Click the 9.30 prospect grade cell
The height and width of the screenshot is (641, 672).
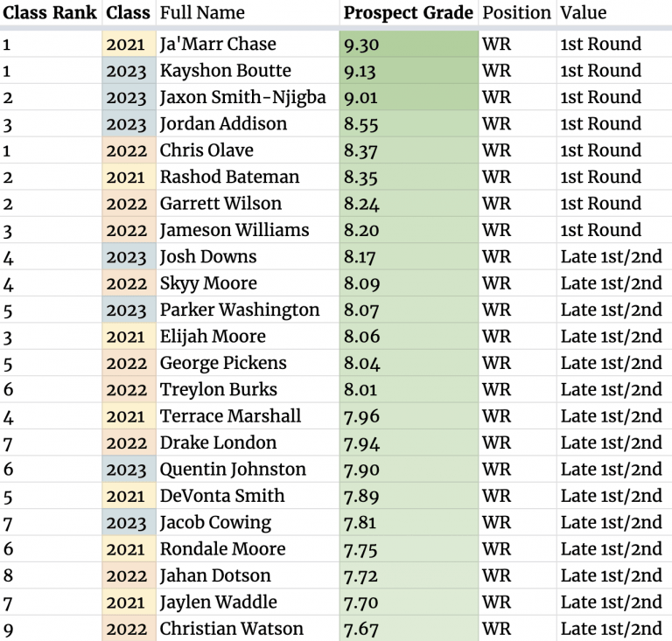click(x=409, y=44)
